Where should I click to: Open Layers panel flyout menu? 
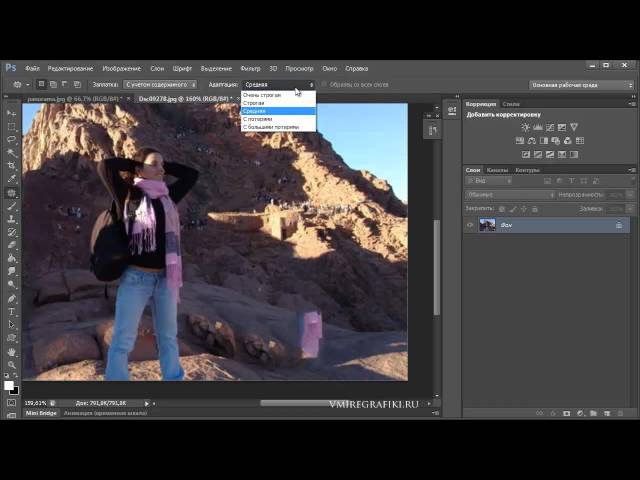[632, 170]
